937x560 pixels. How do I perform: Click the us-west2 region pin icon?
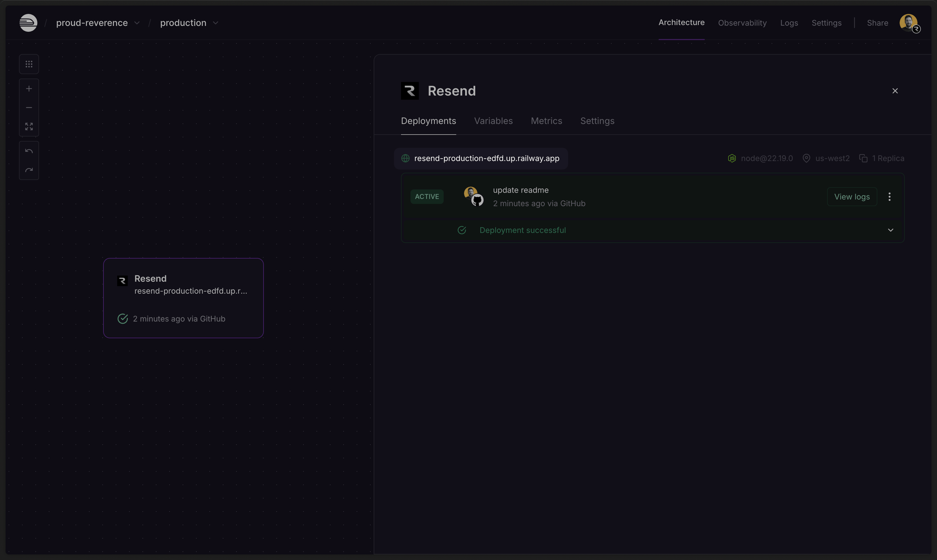coord(806,158)
